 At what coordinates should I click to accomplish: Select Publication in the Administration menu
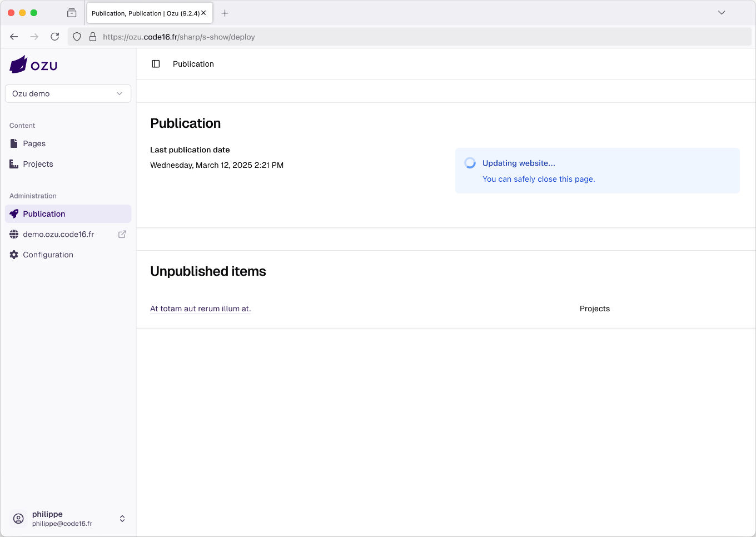click(43, 213)
